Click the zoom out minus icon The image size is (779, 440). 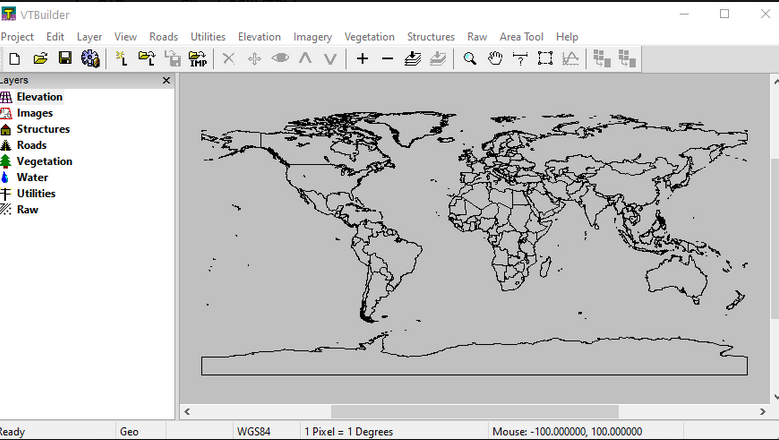(387, 59)
